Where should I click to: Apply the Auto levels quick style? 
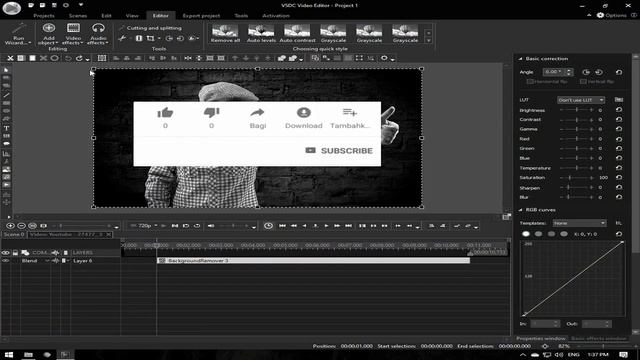[x=261, y=33]
